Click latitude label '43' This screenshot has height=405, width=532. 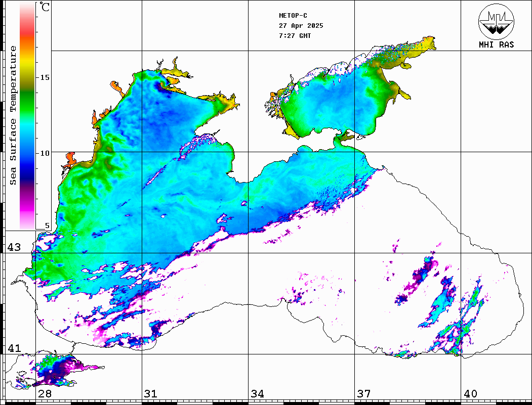coord(14,247)
